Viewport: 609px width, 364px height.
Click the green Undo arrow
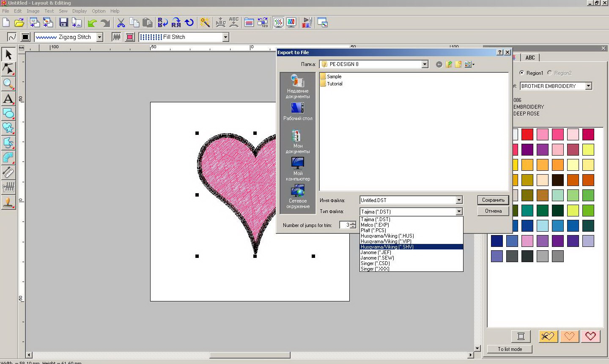coord(92,23)
